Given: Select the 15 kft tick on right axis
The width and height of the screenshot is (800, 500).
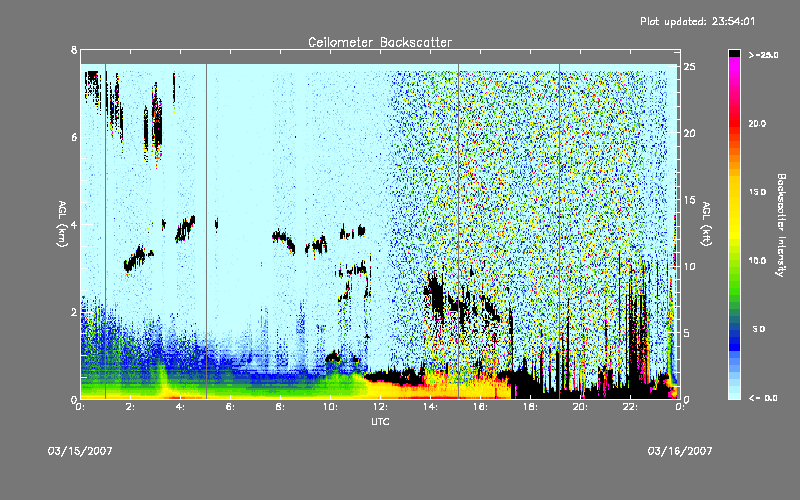Looking at the screenshot, I should [x=689, y=200].
